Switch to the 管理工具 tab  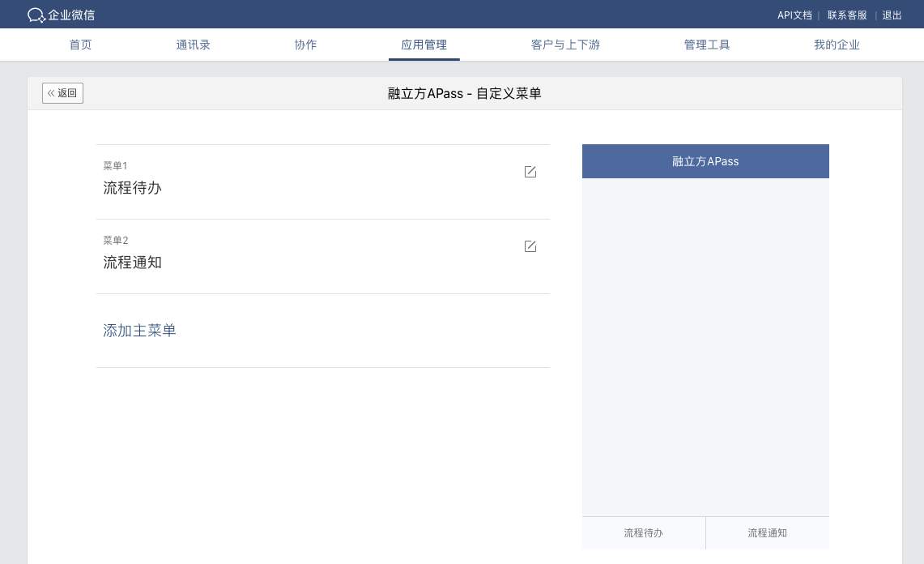pyautogui.click(x=707, y=45)
